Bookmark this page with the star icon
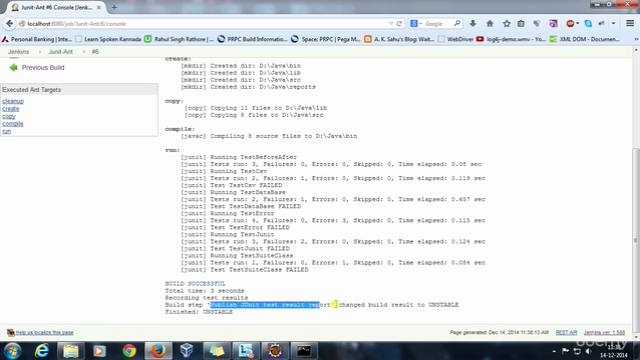The width and height of the screenshot is (640, 360). coord(507,24)
